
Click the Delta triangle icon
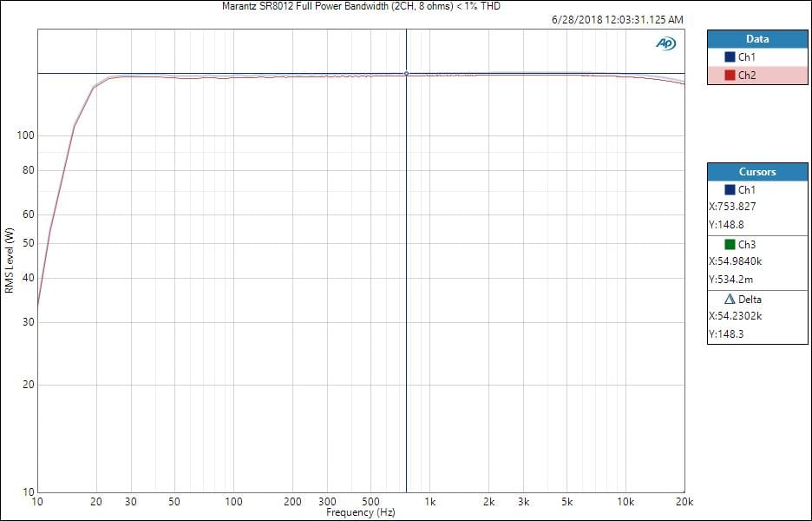[730, 300]
